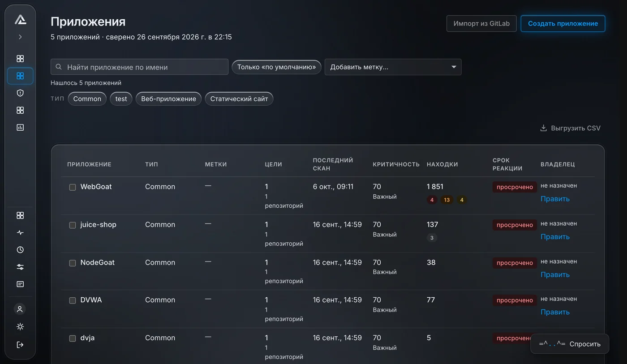The width and height of the screenshot is (627, 364).
Task: Click the magnifier icon in the search field
Action: (x=59, y=67)
